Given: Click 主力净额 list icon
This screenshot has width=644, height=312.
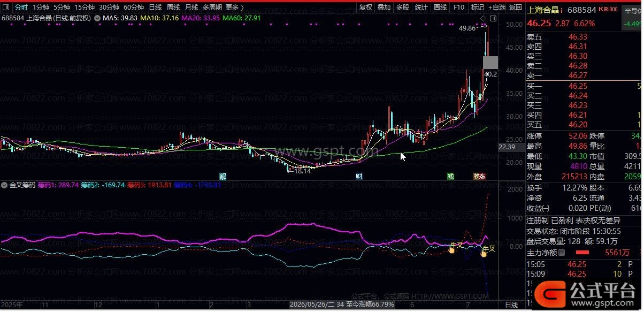Looking at the screenshot, I should 561,253.
